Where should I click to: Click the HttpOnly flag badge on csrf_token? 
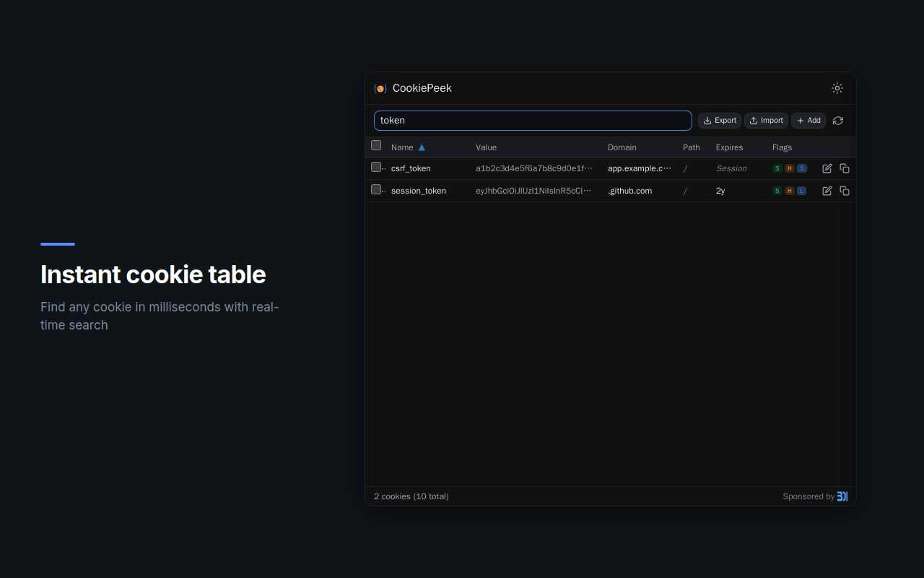point(789,168)
